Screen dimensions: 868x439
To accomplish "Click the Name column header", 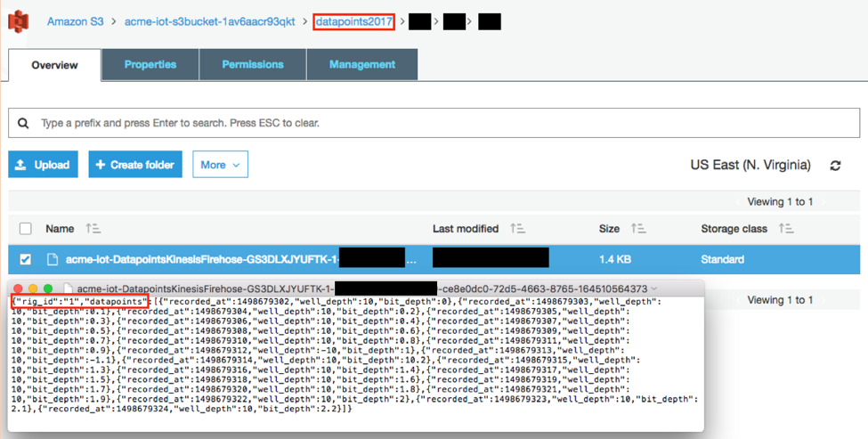I will point(60,229).
